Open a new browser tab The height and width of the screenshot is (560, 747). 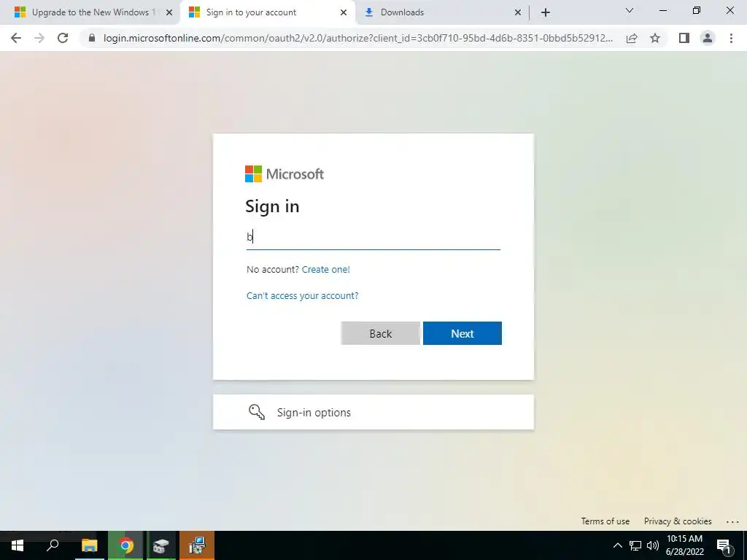point(546,12)
